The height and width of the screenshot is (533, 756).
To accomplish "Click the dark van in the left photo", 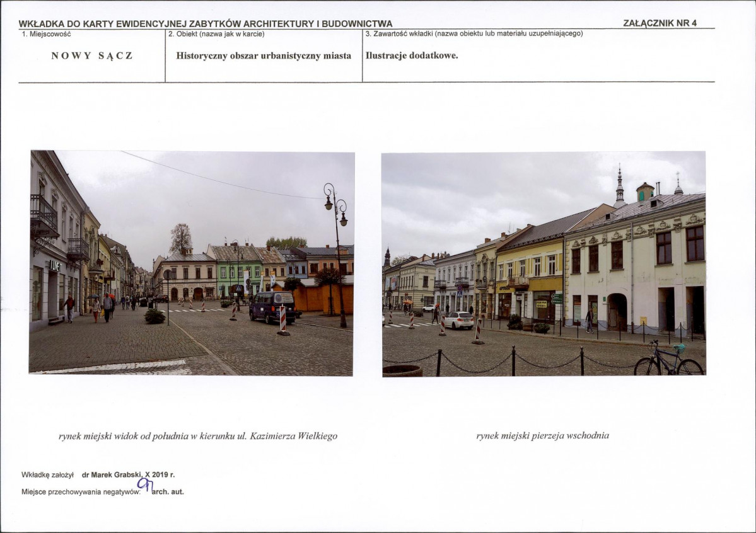I will (272, 306).
